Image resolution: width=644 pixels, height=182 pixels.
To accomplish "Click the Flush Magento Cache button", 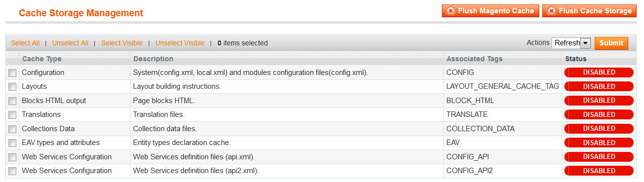I will point(490,11).
